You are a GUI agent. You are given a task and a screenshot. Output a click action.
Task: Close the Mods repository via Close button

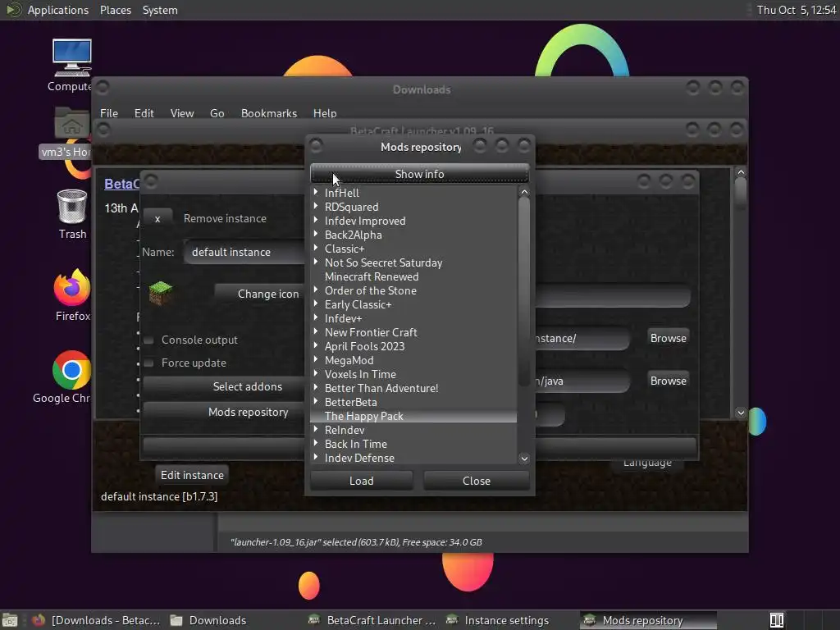477,481
